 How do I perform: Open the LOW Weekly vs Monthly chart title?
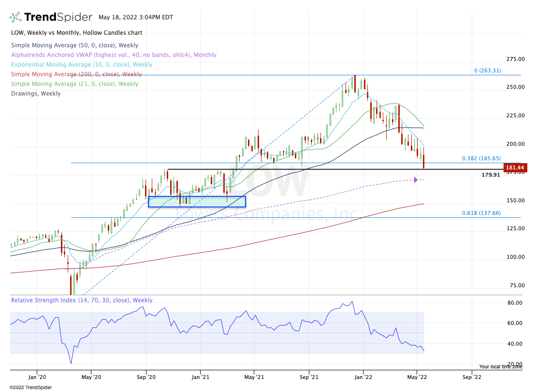click(x=76, y=33)
